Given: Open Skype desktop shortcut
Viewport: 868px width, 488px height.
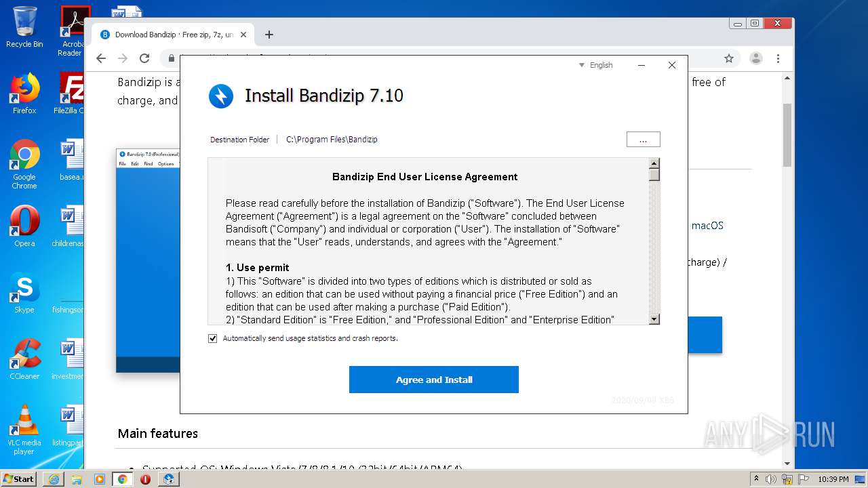Looking at the screenshot, I should pos(24,293).
